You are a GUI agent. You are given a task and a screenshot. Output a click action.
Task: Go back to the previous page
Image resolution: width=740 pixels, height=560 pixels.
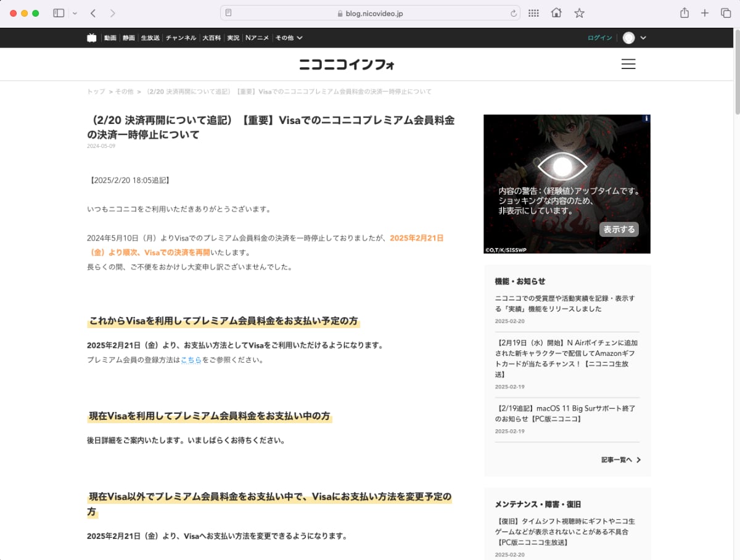92,13
